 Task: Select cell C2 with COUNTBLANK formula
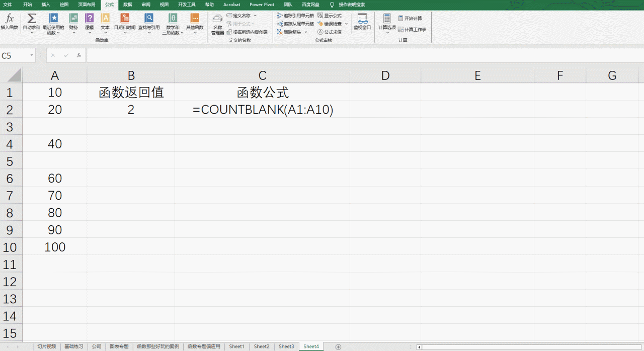(262, 109)
